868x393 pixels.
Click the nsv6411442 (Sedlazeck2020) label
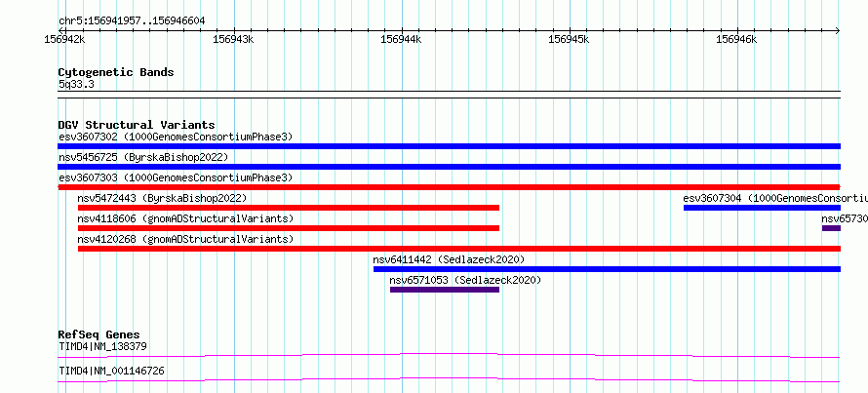(x=449, y=259)
